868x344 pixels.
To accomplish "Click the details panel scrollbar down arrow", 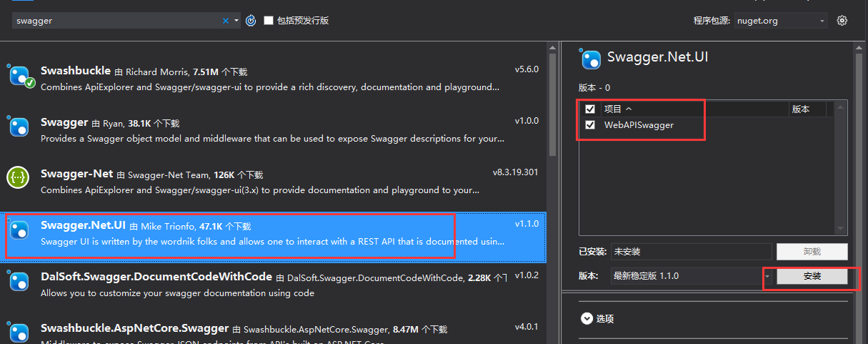I will click(x=841, y=227).
